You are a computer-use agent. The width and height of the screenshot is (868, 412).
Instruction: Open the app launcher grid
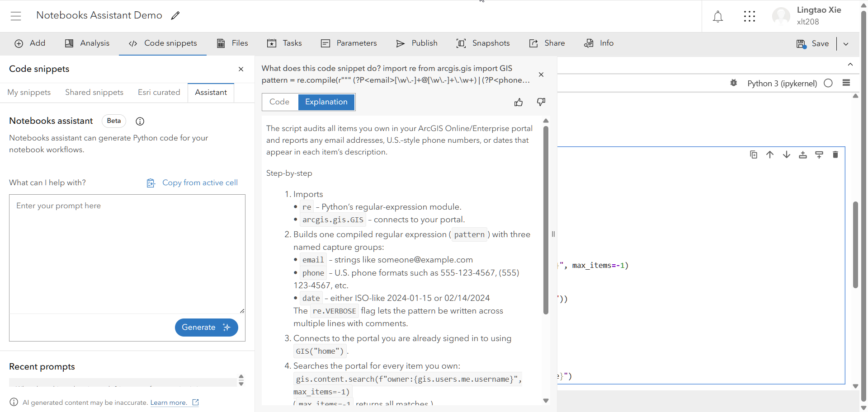click(750, 16)
